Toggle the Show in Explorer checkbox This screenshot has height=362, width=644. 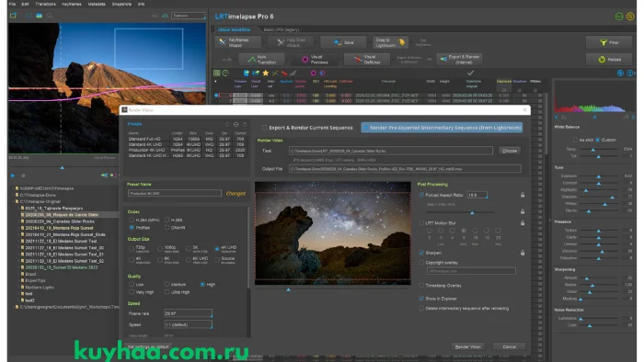pos(421,299)
